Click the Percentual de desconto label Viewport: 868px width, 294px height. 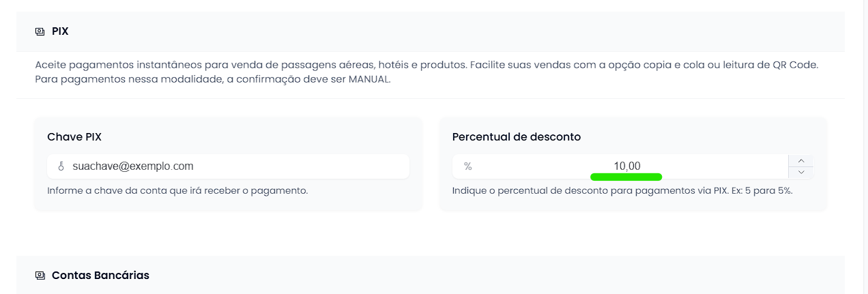516,137
